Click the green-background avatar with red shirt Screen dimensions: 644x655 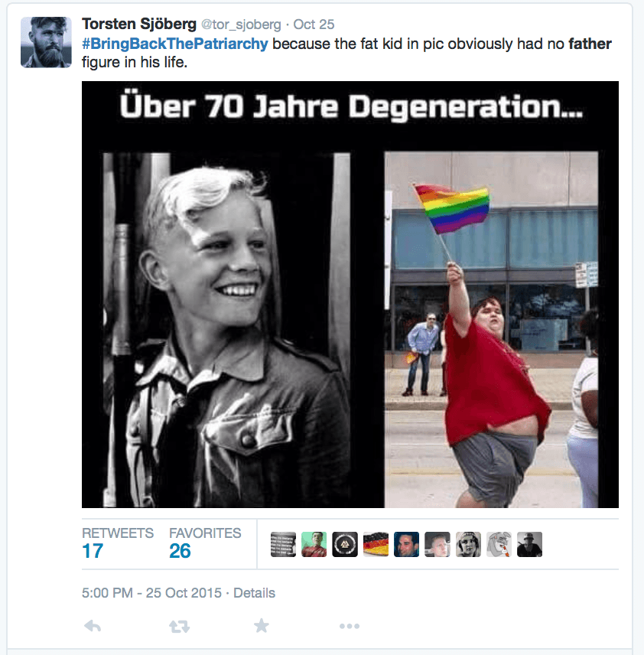[314, 544]
